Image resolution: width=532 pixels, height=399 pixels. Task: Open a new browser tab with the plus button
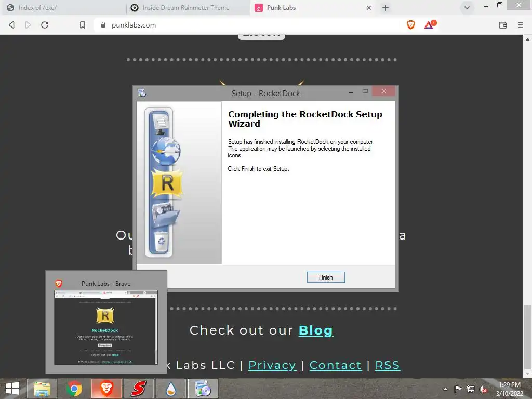(x=385, y=8)
